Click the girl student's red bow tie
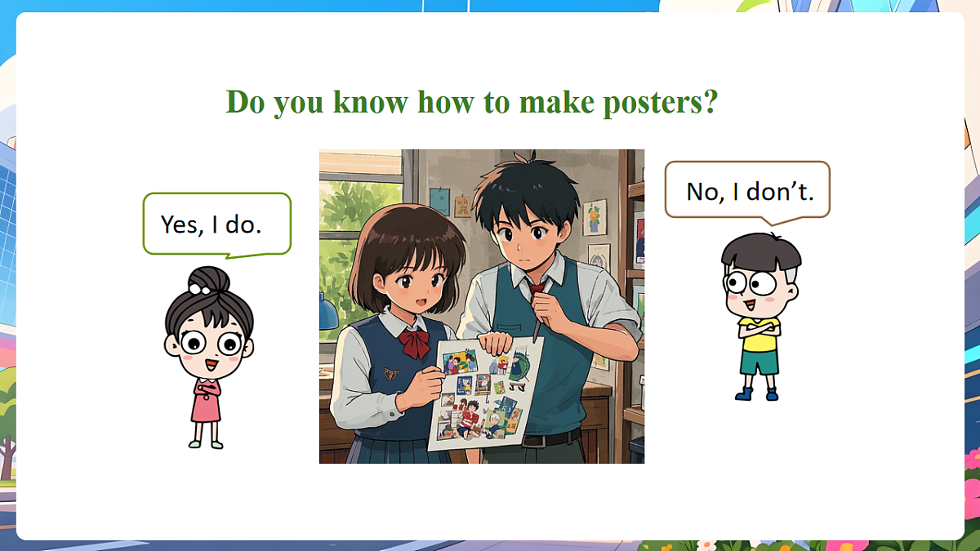Viewport: 980px width, 551px height. click(x=416, y=343)
